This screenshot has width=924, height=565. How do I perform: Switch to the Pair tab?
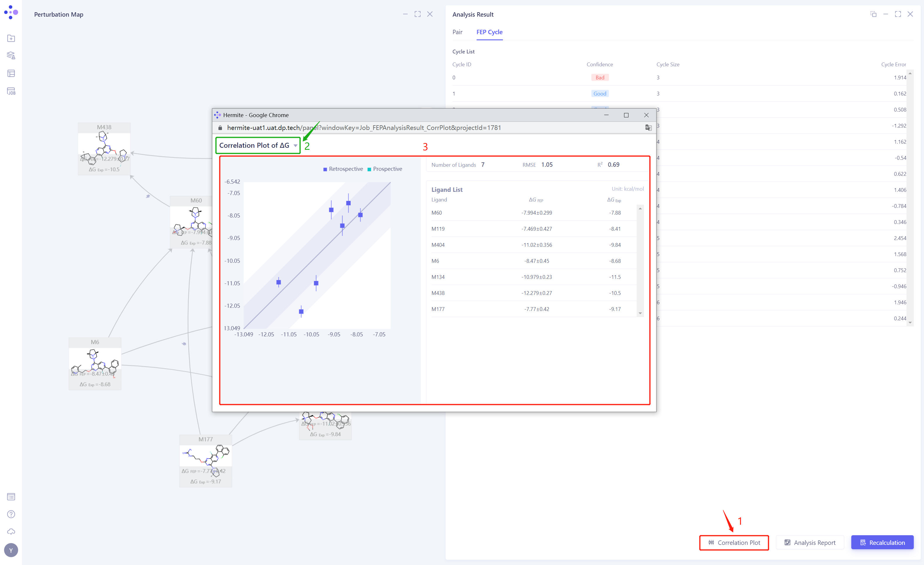tap(458, 32)
